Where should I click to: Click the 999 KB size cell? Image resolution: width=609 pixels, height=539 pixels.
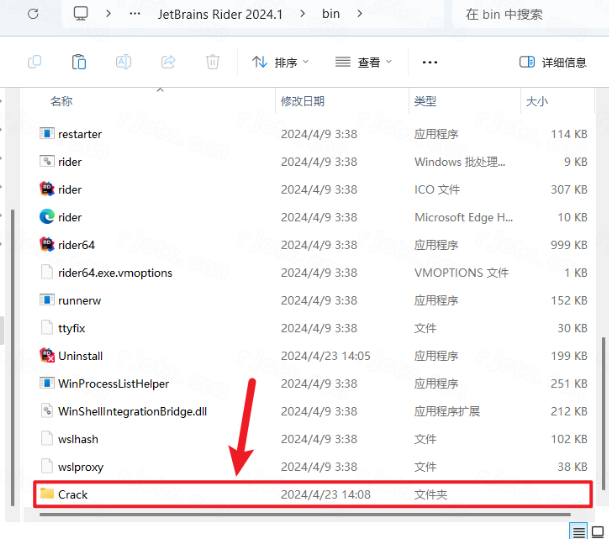pos(569,245)
